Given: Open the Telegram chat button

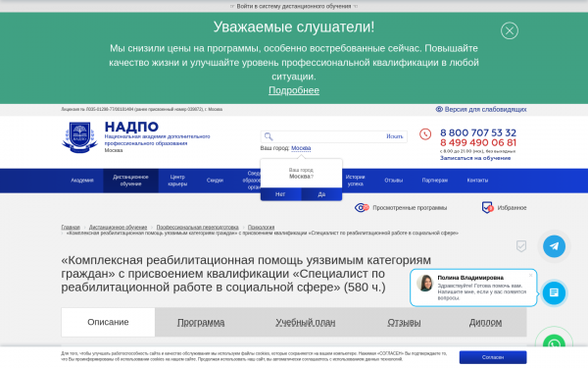Looking at the screenshot, I should (554, 246).
